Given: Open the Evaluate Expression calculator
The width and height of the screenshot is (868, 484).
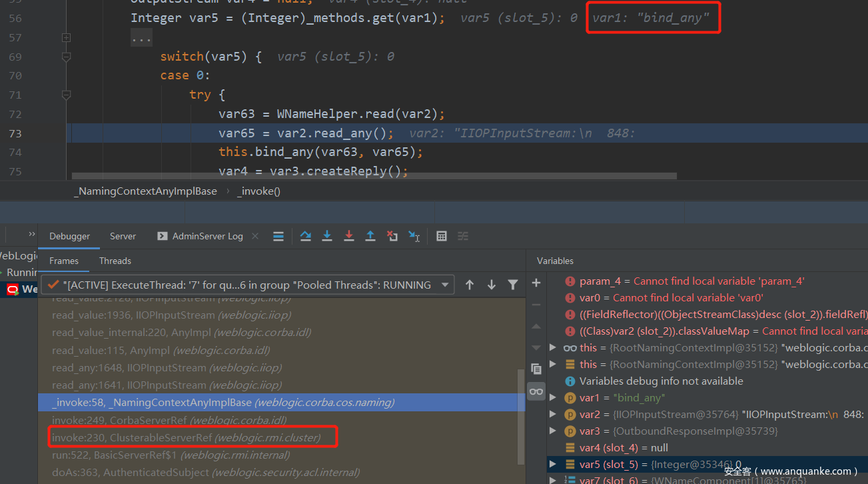Looking at the screenshot, I should click(441, 236).
